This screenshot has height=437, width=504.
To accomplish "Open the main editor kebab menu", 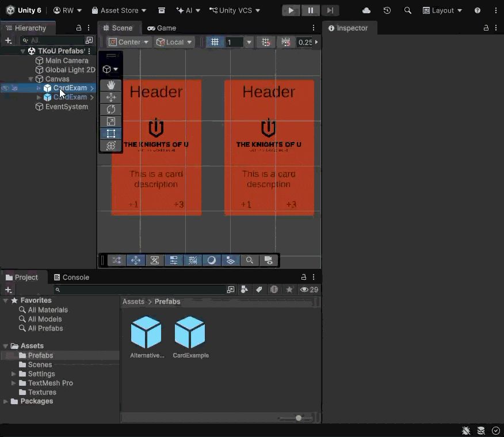I will (x=496, y=10).
